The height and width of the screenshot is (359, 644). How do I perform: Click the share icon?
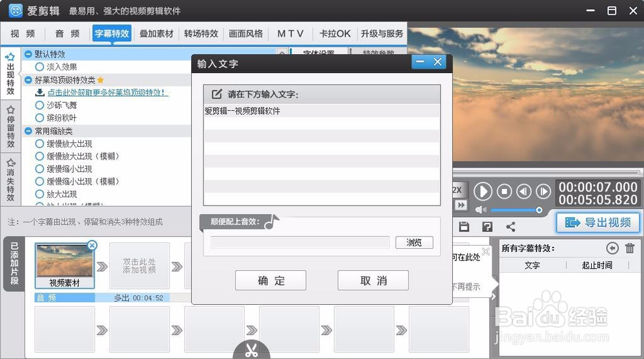coord(511,227)
